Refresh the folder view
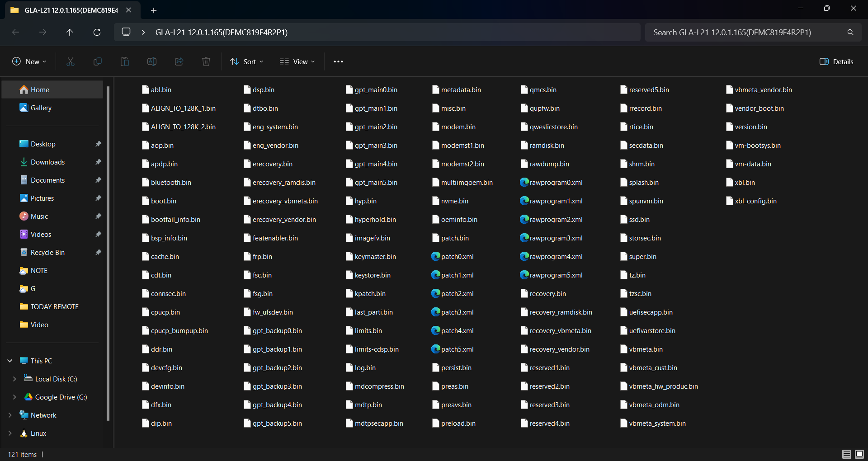The height and width of the screenshot is (461, 868). pos(97,32)
